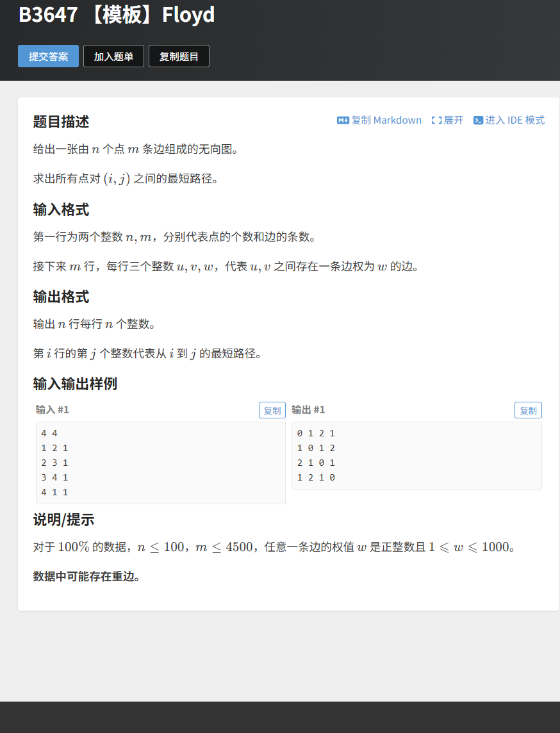Viewport: 560px width, 733px height.
Task: Click the blue 提交答案 submit button
Action: tap(48, 56)
